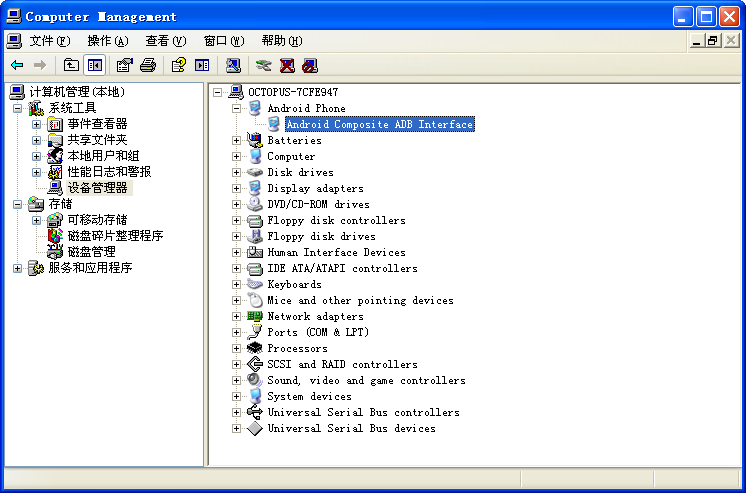
Task: Select 磁盘管理 in the console tree
Action: 91,252
